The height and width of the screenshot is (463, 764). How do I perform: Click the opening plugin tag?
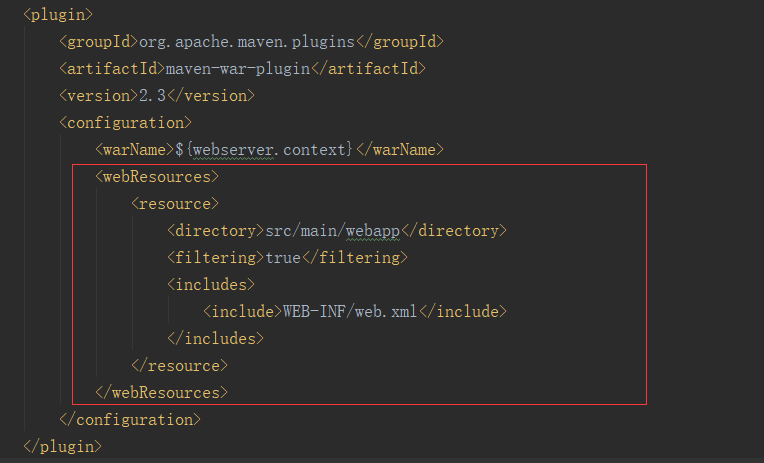(x=58, y=15)
